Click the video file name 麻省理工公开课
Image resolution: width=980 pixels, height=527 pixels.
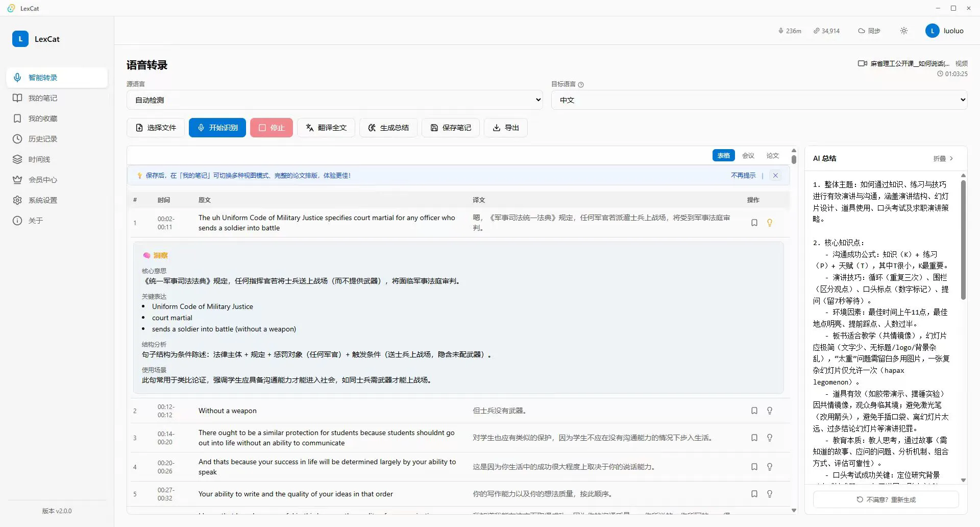910,64
